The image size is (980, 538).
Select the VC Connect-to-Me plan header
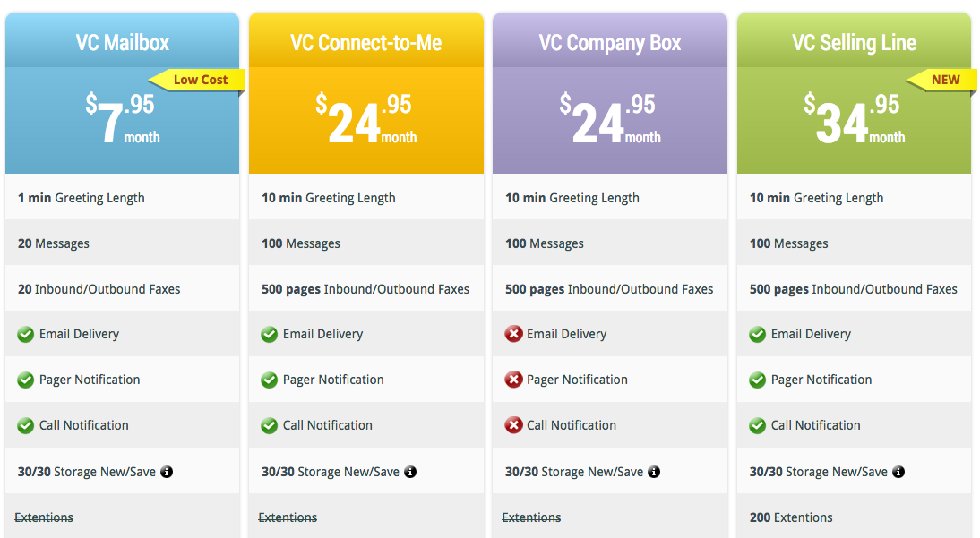(366, 42)
